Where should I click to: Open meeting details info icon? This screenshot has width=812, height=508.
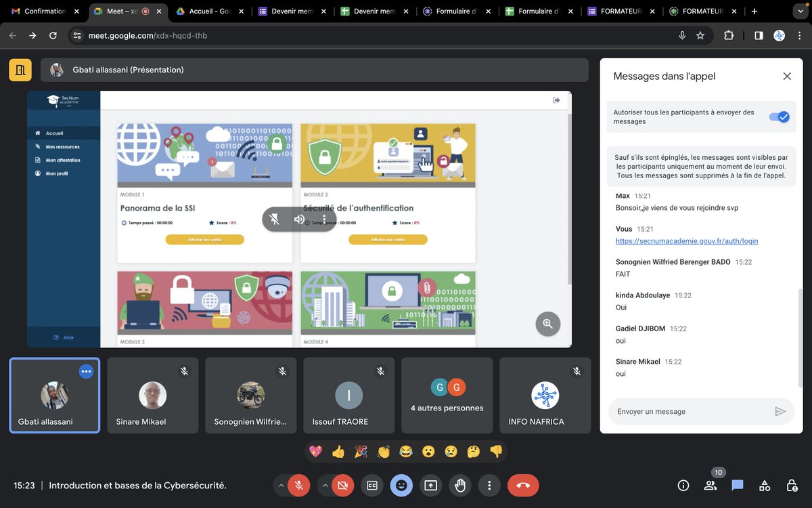pyautogui.click(x=683, y=485)
